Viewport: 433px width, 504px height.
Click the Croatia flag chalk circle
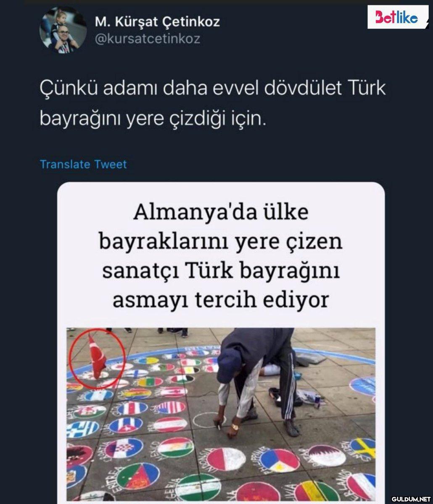(x=124, y=449)
